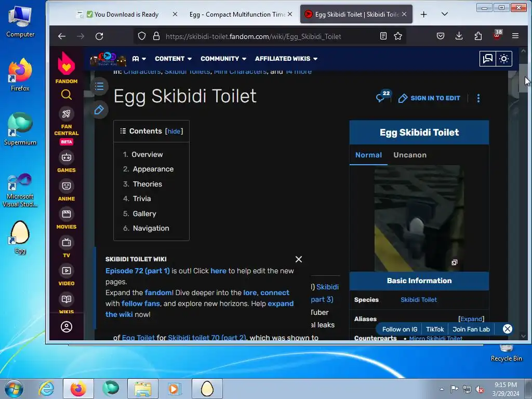Select the Normal infobox tab
Screen dimensions: 532x399
(368, 155)
